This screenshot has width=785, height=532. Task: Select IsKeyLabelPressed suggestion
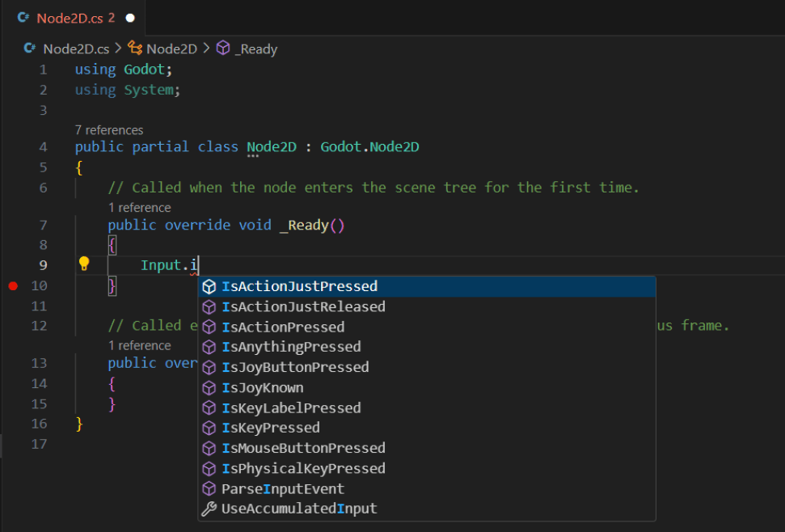pyautogui.click(x=427, y=407)
